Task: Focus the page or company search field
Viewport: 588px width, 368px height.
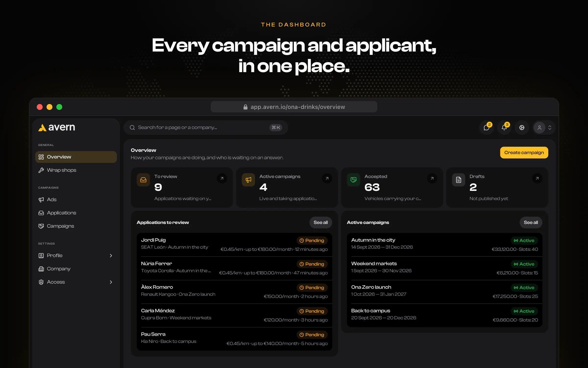Action: (206, 128)
